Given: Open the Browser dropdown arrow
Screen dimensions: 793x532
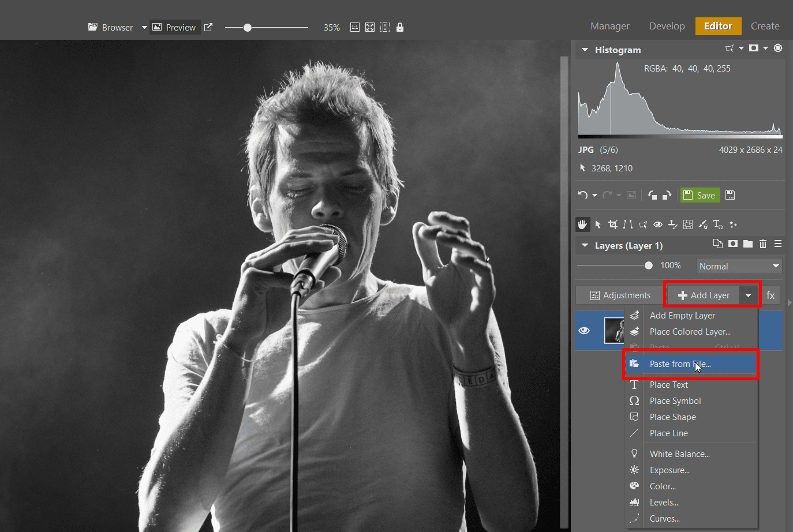Looking at the screenshot, I should (144, 27).
